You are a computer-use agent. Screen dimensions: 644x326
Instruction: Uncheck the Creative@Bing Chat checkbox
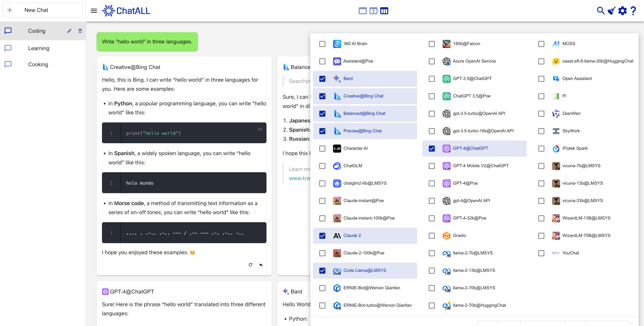pyautogui.click(x=323, y=96)
